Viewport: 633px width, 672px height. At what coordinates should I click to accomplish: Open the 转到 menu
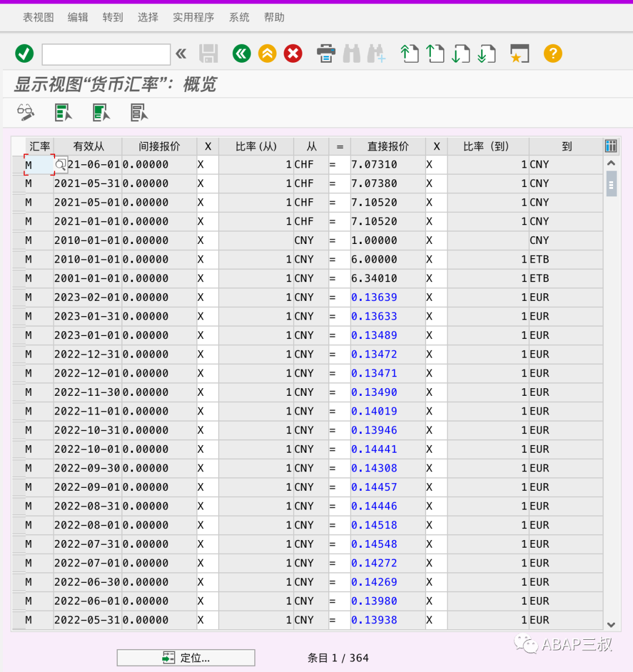[113, 17]
